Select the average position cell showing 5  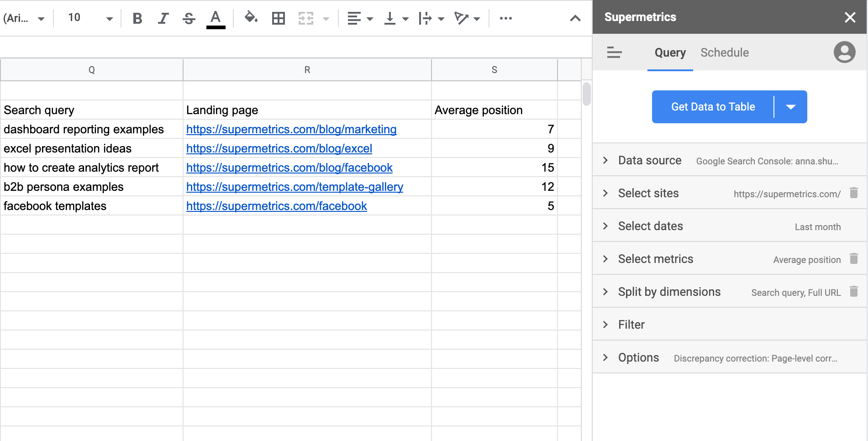[x=494, y=206]
